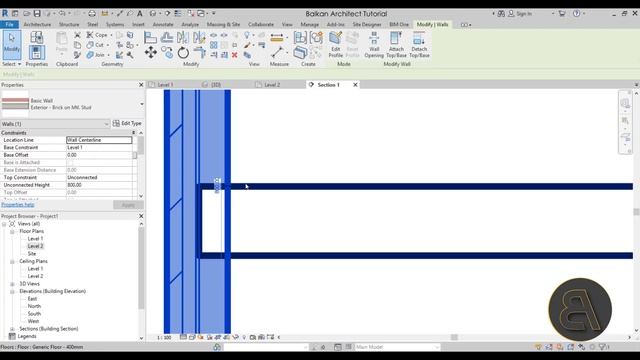
Task: Select the Array tool
Action: 213,45
